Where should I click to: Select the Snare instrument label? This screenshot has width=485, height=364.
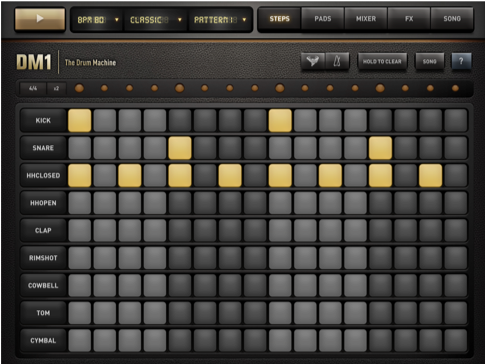(x=43, y=148)
